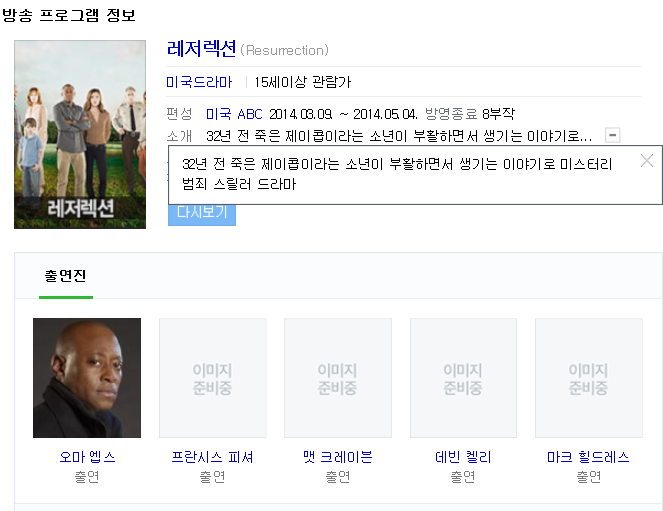Open the ABC broadcaster link
This screenshot has width=663, height=511.
click(x=249, y=114)
